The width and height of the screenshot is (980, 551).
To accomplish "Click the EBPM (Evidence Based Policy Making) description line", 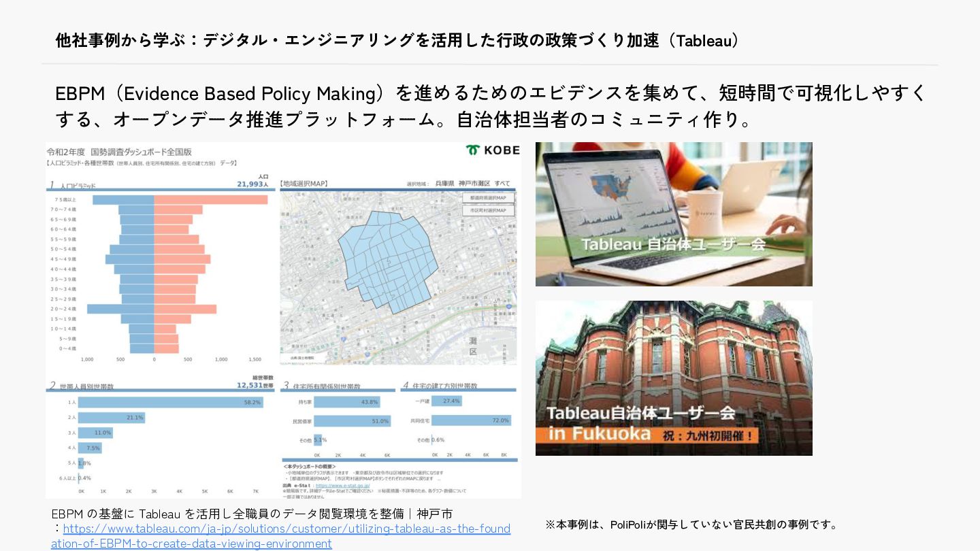I will click(x=491, y=93).
